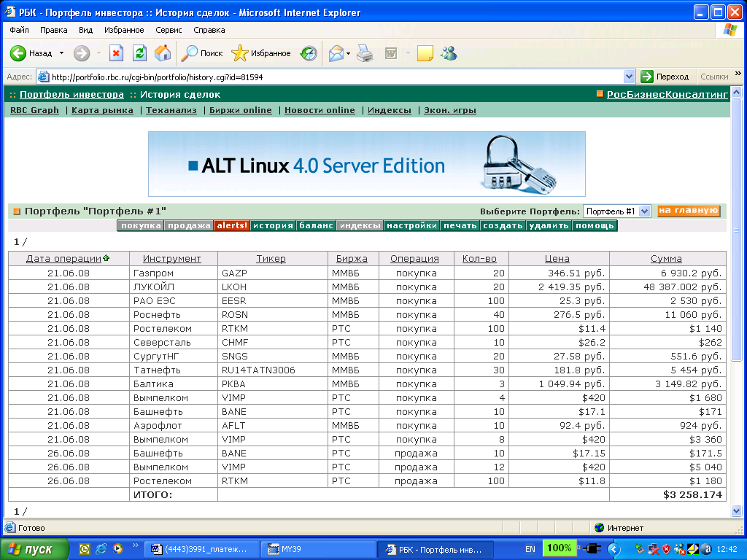The image size is (747, 560).
Task: Switch to MY39 taskbar window
Action: [x=318, y=549]
